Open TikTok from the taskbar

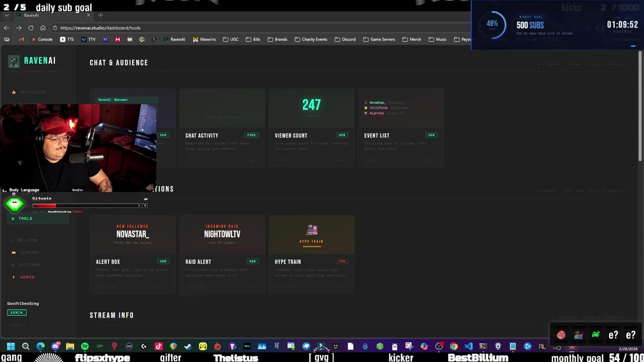(x=158, y=346)
